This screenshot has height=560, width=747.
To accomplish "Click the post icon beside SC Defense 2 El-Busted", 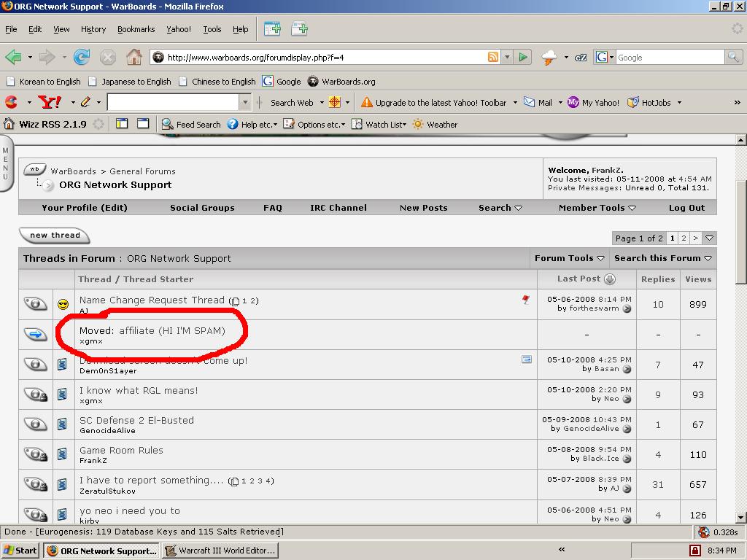I will point(62,424).
